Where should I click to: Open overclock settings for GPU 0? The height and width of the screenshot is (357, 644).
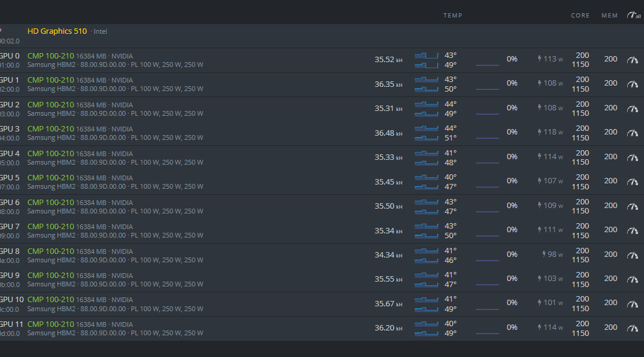(632, 60)
